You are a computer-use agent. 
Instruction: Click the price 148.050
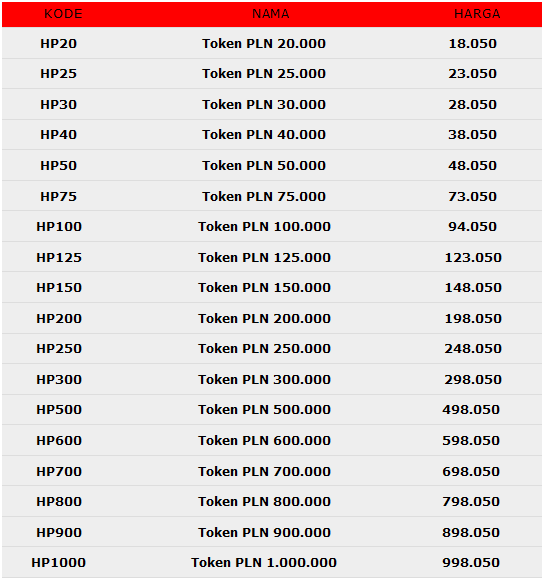pos(473,288)
